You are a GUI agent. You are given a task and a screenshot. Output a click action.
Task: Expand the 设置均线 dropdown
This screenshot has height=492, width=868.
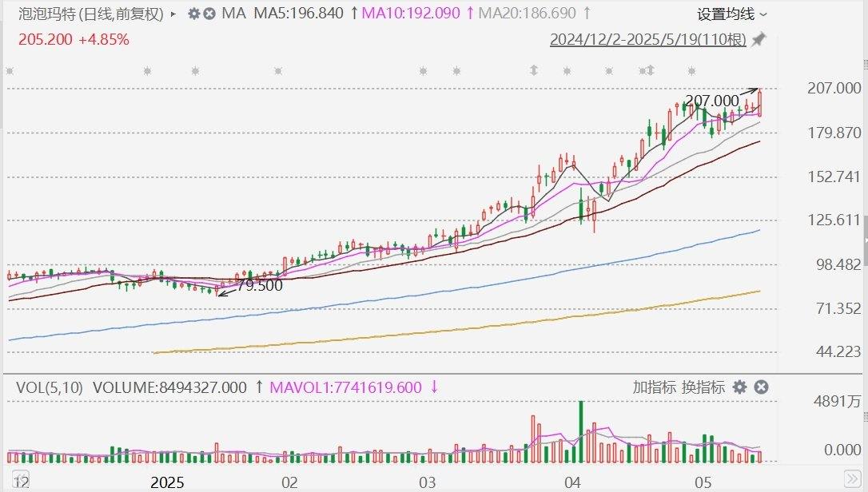(732, 14)
